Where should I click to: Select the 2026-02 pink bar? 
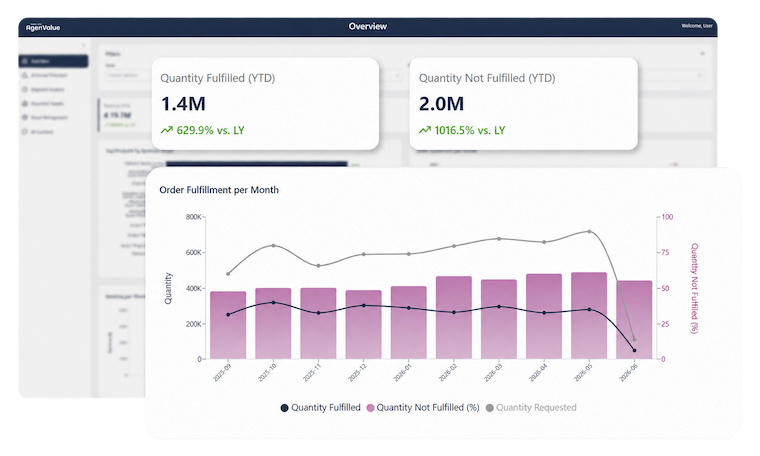click(454, 317)
